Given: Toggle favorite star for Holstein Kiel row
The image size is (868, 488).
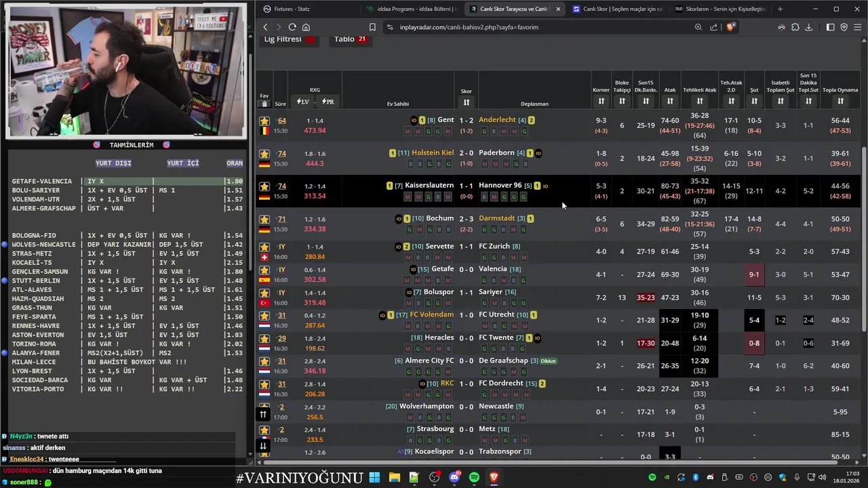Looking at the screenshot, I should pos(264,154).
